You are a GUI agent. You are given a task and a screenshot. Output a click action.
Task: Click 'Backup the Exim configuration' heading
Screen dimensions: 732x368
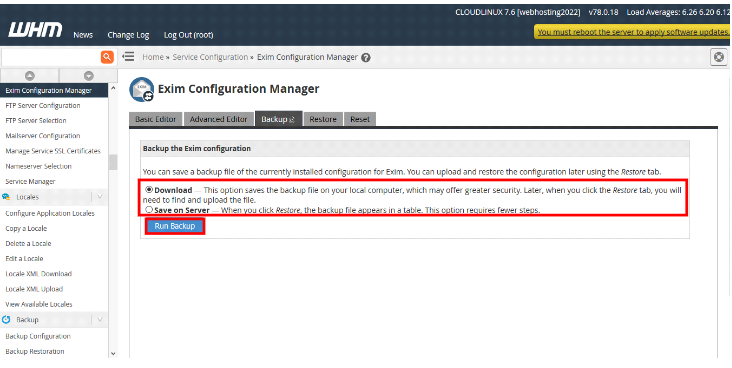[197, 149]
